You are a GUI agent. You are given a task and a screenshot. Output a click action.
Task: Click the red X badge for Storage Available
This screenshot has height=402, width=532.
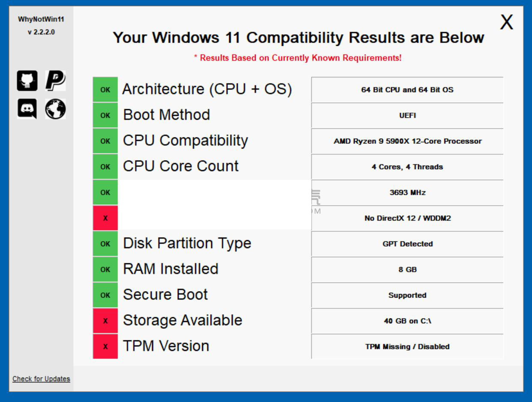click(105, 321)
